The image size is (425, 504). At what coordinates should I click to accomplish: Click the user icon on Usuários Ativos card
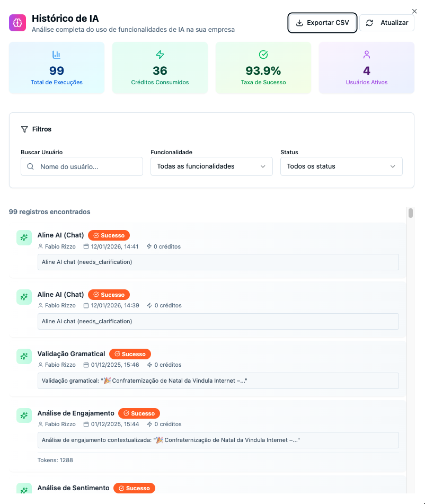pyautogui.click(x=366, y=55)
